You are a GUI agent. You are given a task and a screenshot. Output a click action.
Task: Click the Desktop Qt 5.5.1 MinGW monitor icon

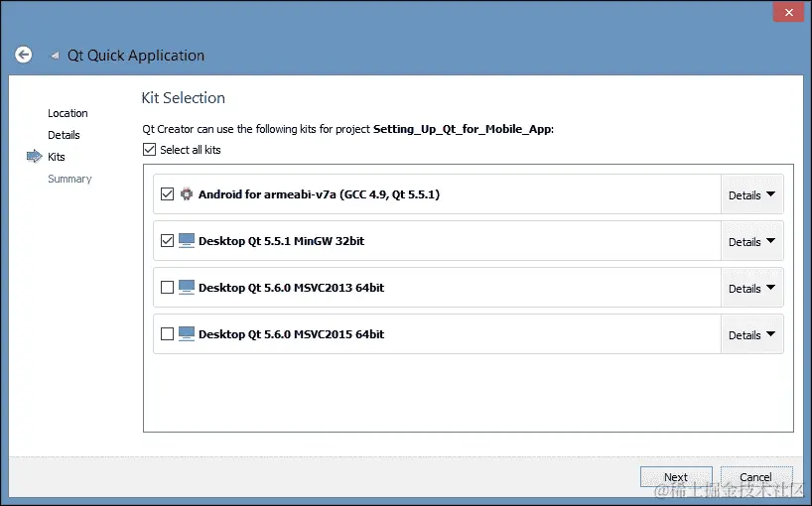(x=186, y=241)
